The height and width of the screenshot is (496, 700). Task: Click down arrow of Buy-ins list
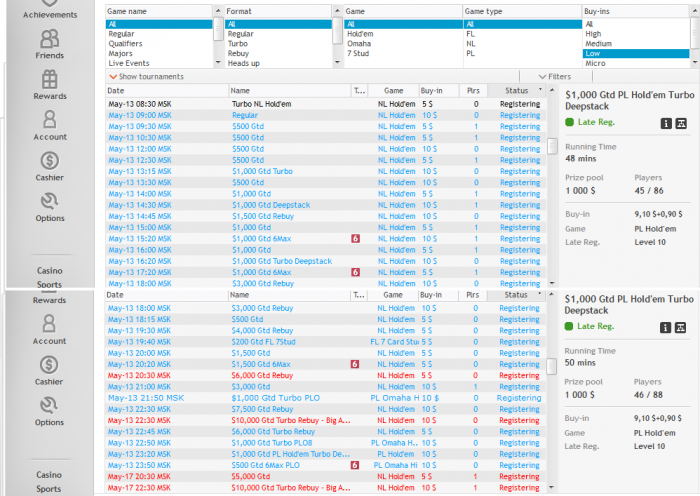coord(695,62)
